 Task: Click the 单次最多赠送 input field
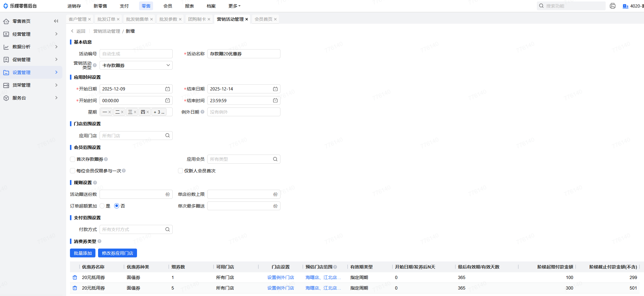click(244, 206)
